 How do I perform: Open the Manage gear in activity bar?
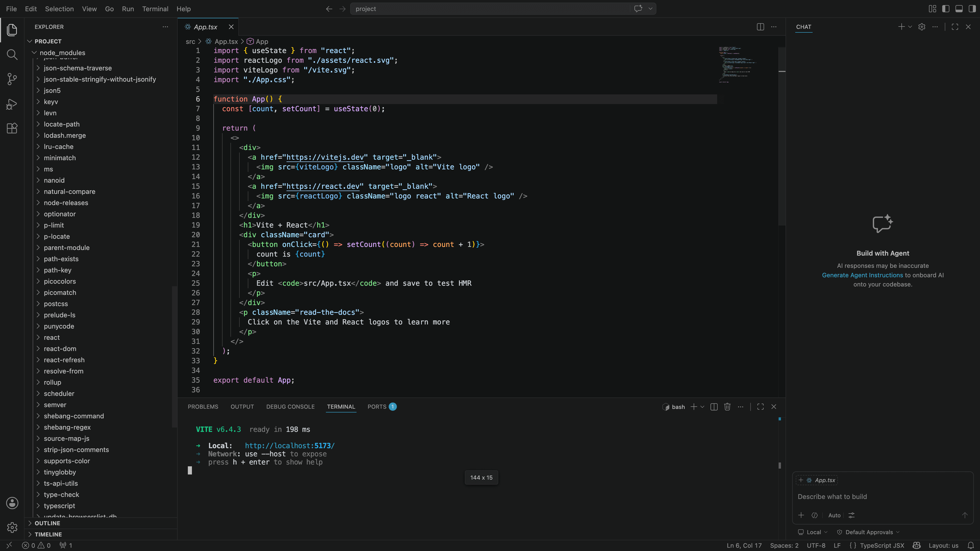(12, 528)
